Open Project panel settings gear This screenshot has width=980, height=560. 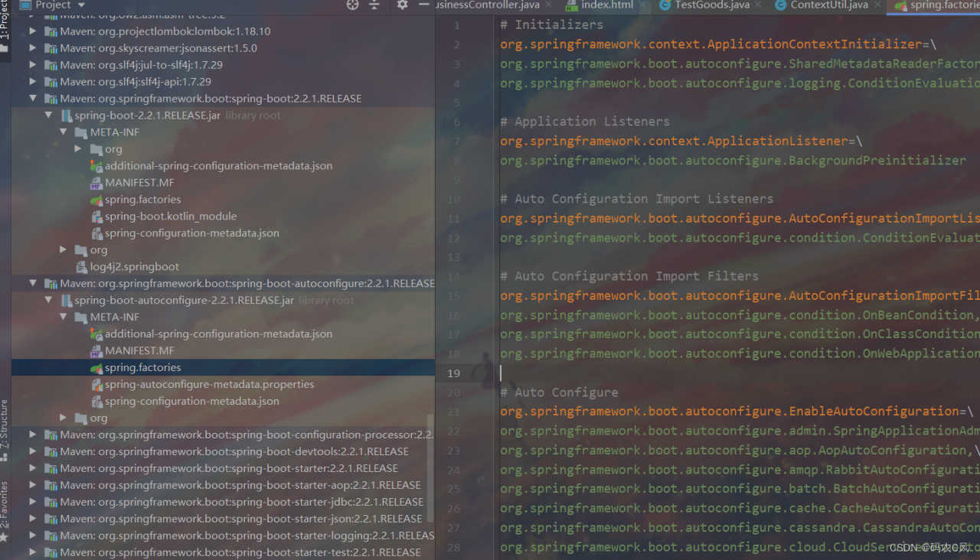tap(402, 5)
